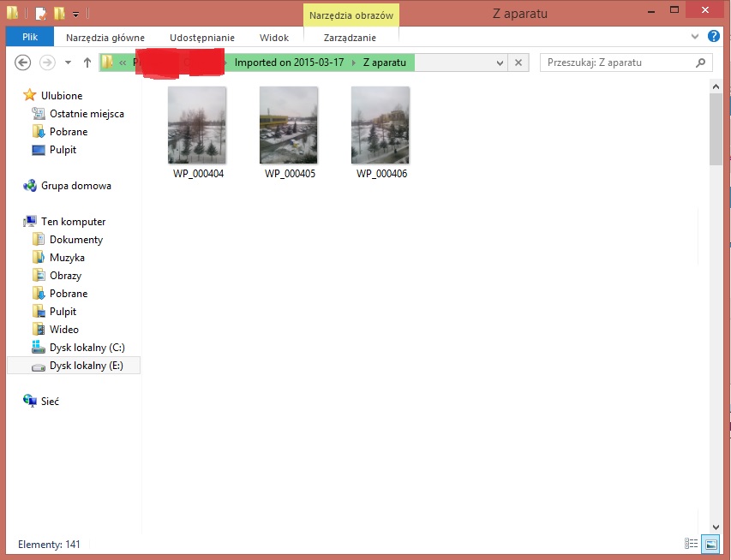Viewport: 731px width, 560px height.
Task: Expand the address bar history dropdown
Action: tap(500, 63)
